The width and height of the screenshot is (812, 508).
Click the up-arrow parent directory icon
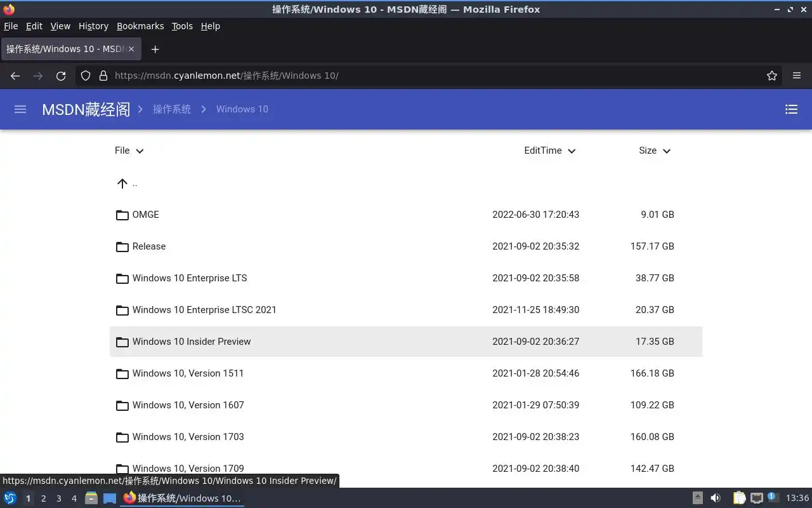point(122,184)
